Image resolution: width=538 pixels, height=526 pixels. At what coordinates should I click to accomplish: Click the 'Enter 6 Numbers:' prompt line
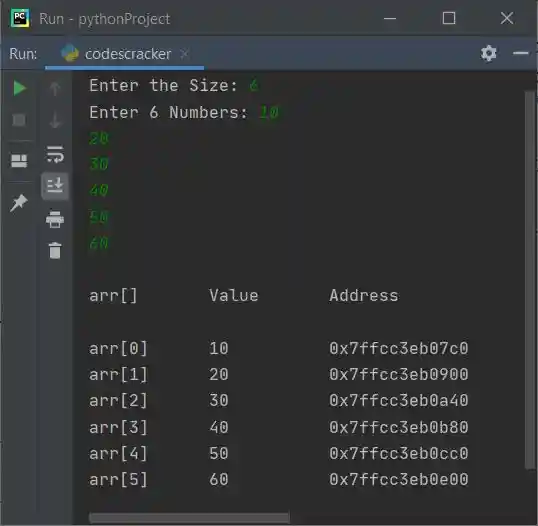tap(168, 112)
